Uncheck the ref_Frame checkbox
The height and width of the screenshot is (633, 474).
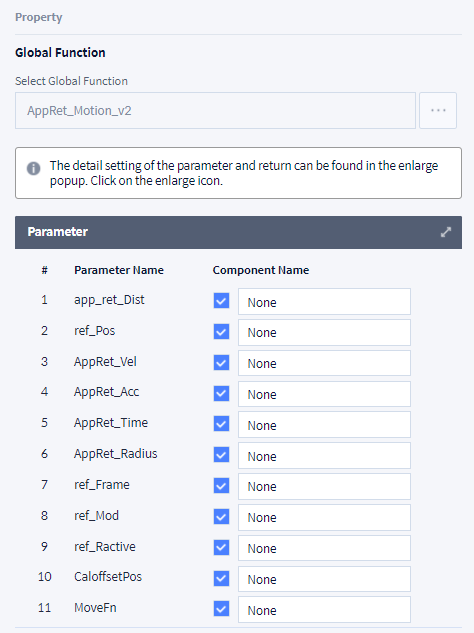point(221,486)
